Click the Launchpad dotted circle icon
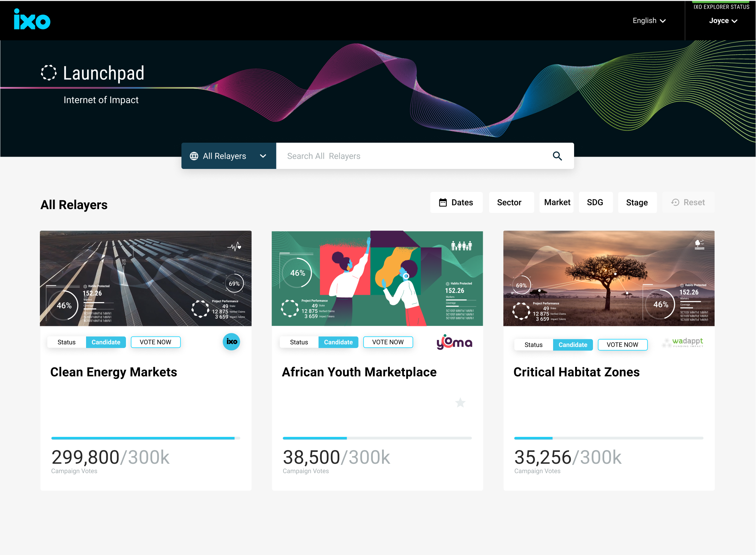 pos(49,73)
